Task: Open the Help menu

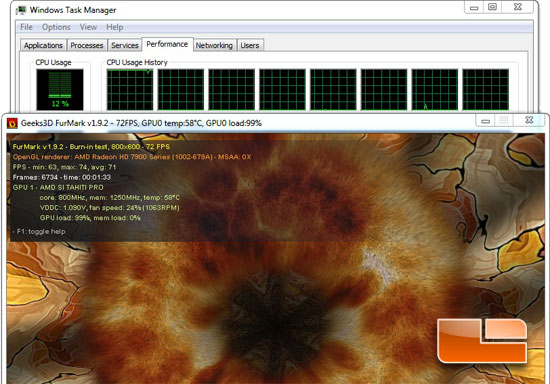Action: click(x=115, y=27)
